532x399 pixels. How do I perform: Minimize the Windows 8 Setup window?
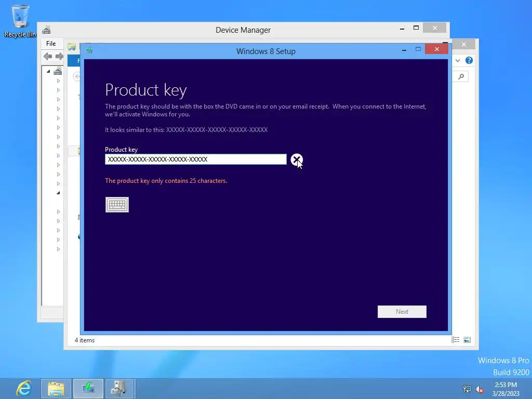(x=404, y=50)
